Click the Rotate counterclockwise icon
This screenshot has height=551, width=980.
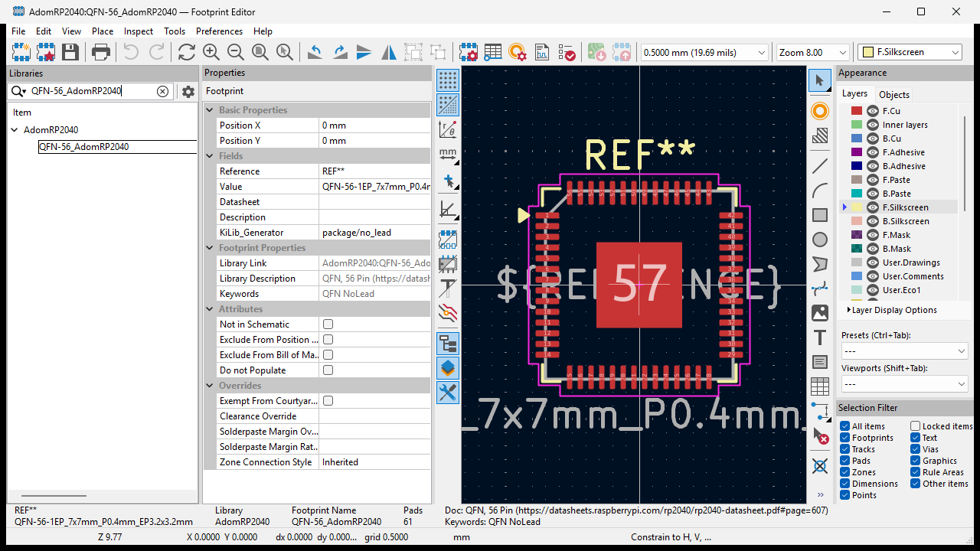[x=315, y=52]
